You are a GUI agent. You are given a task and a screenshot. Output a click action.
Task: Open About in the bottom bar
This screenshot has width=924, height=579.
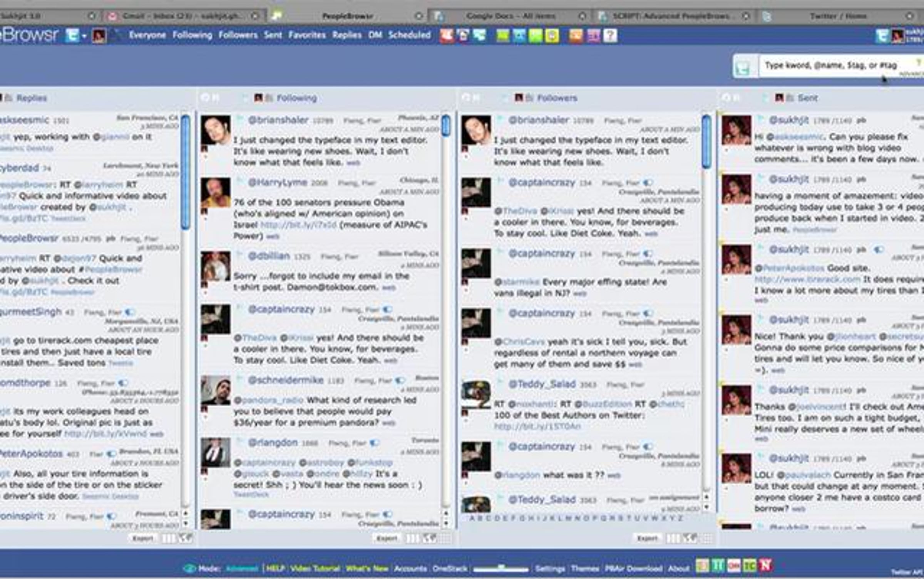pos(678,568)
